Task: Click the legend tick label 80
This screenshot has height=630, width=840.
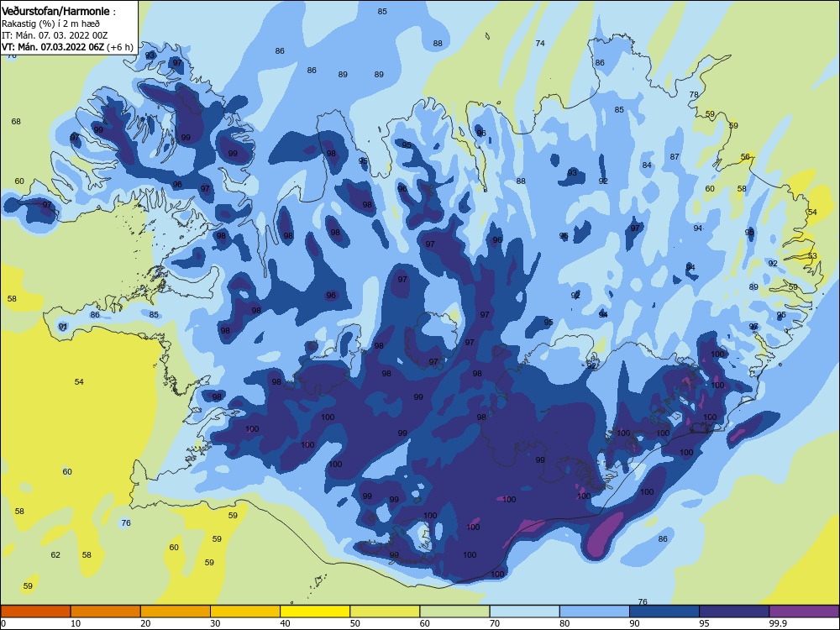Action: [x=564, y=623]
